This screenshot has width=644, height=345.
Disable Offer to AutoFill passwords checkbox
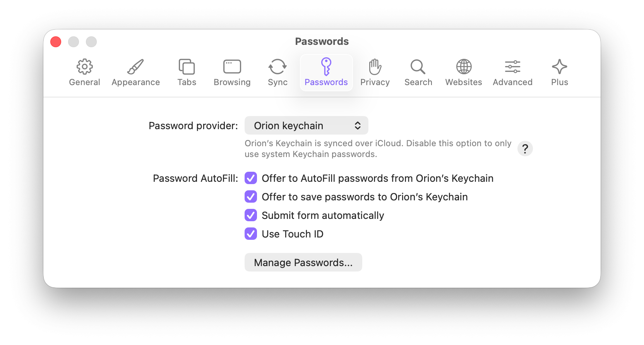pos(251,178)
